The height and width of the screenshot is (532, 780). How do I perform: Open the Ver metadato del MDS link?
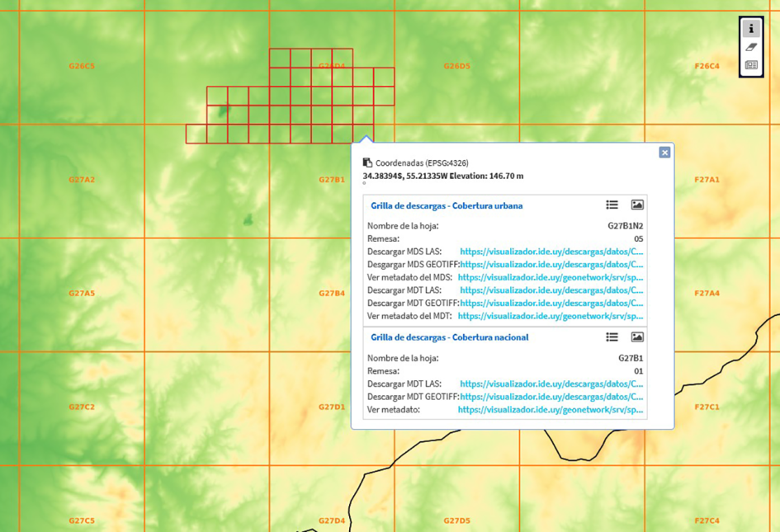(x=551, y=278)
